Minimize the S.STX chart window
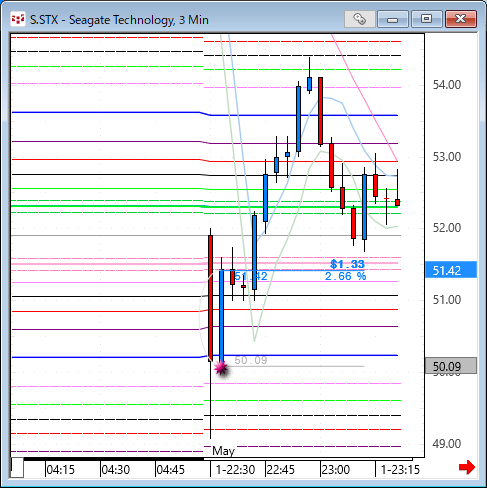 click(393, 19)
